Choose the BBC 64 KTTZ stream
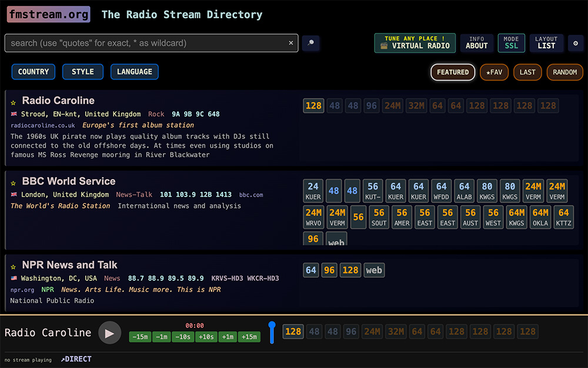Image resolution: width=588 pixels, height=368 pixels. pos(564,217)
